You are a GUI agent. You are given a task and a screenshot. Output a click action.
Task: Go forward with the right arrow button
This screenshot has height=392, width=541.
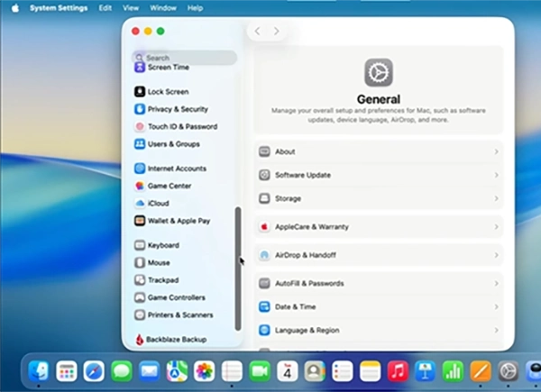click(277, 31)
